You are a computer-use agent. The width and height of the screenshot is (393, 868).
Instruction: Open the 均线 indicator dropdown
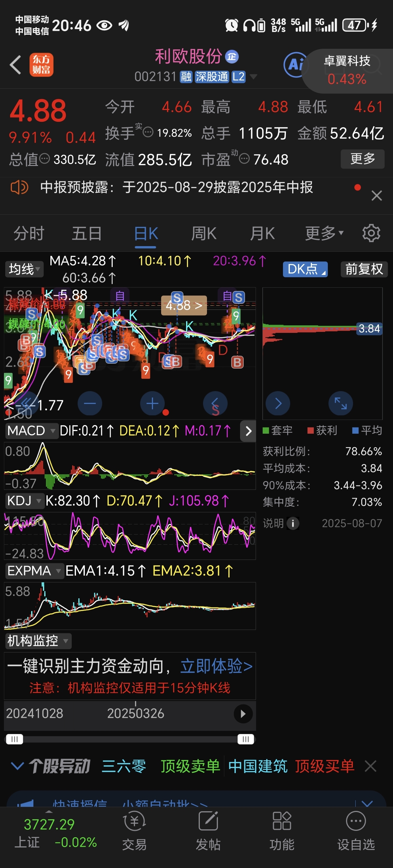[x=24, y=269]
